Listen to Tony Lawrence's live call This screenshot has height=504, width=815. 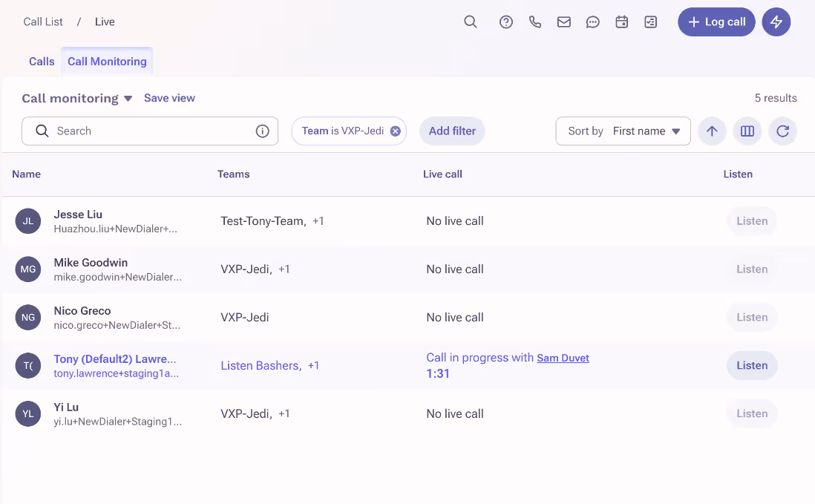pos(752,366)
